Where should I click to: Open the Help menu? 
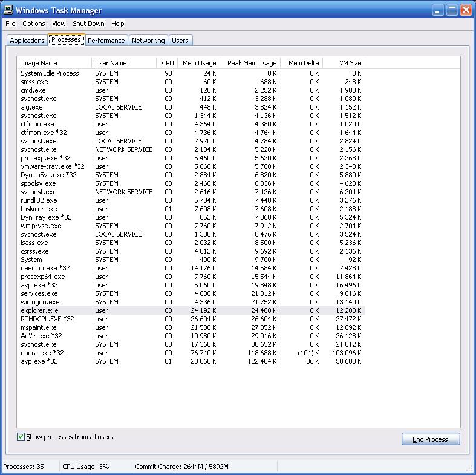(x=117, y=24)
